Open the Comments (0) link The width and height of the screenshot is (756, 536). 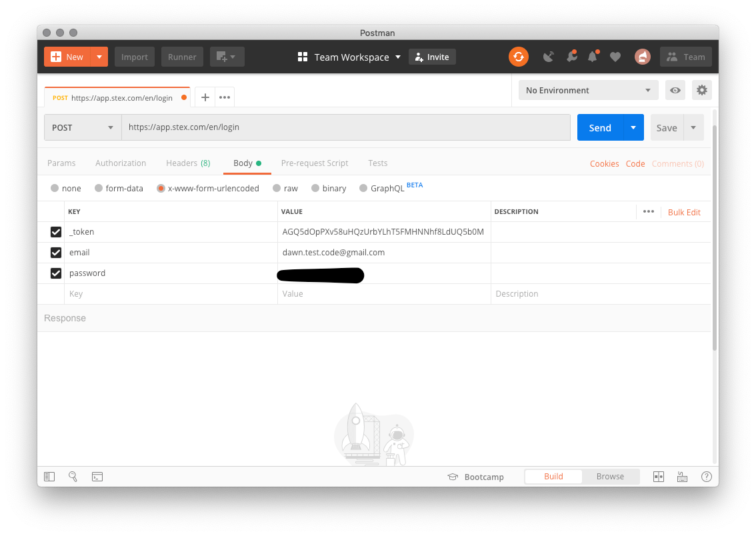[x=677, y=163]
